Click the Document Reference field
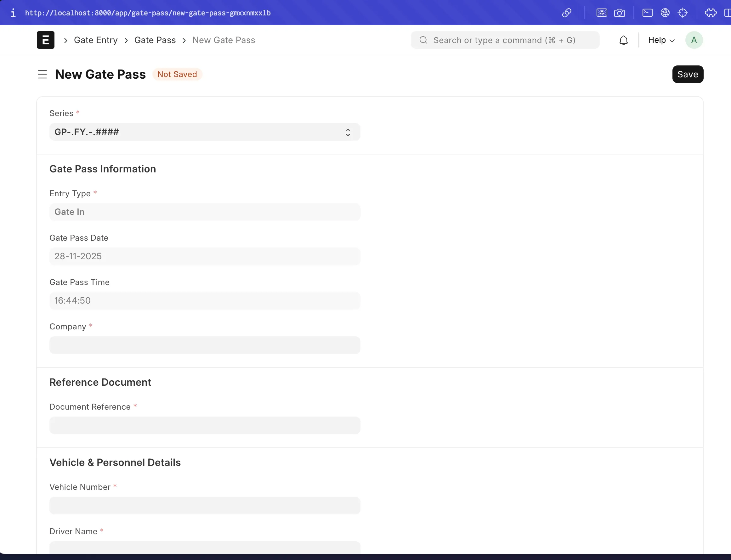The image size is (731, 560). 204,425
